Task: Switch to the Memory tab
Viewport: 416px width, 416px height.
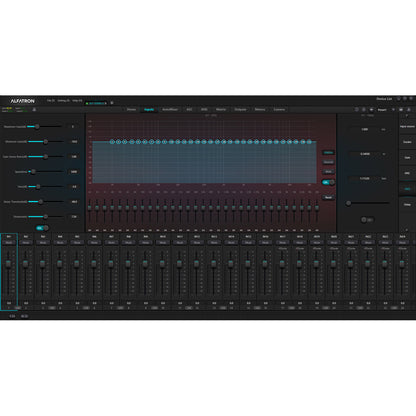Action: (x=260, y=109)
